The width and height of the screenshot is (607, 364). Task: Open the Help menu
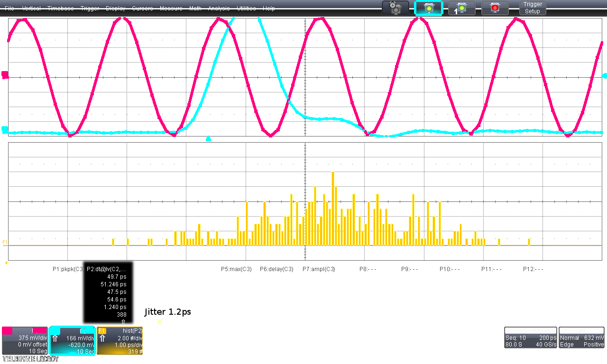point(269,9)
